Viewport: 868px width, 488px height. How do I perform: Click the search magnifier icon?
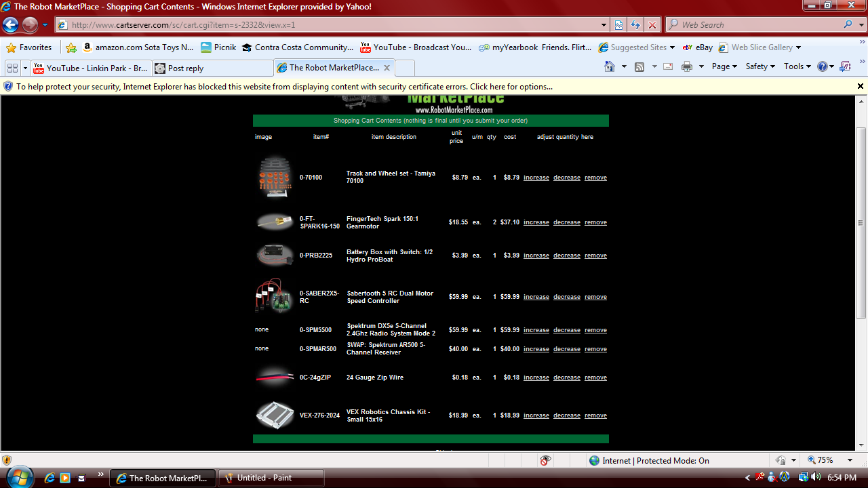849,24
